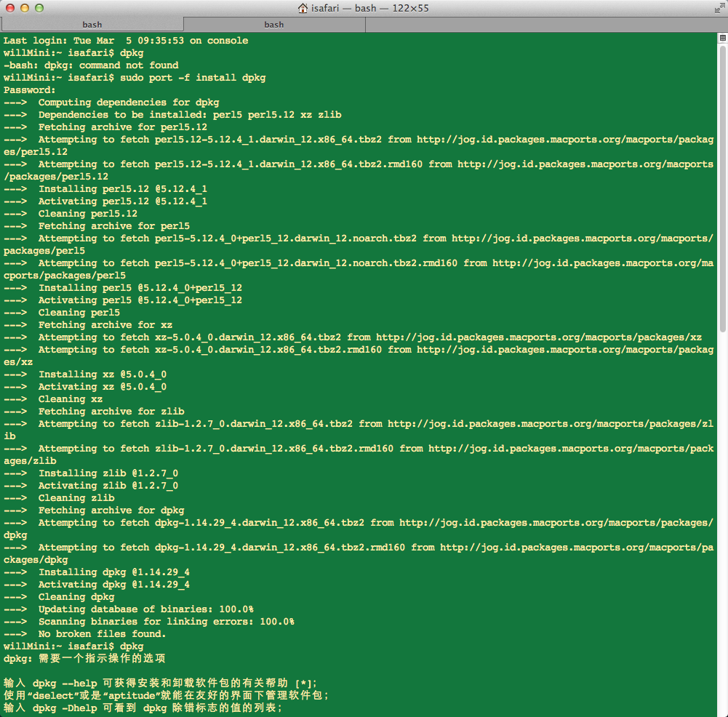Click the line mentioning dselect and aptitude
Viewport: 728px width, 717px height.
pyautogui.click(x=167, y=695)
